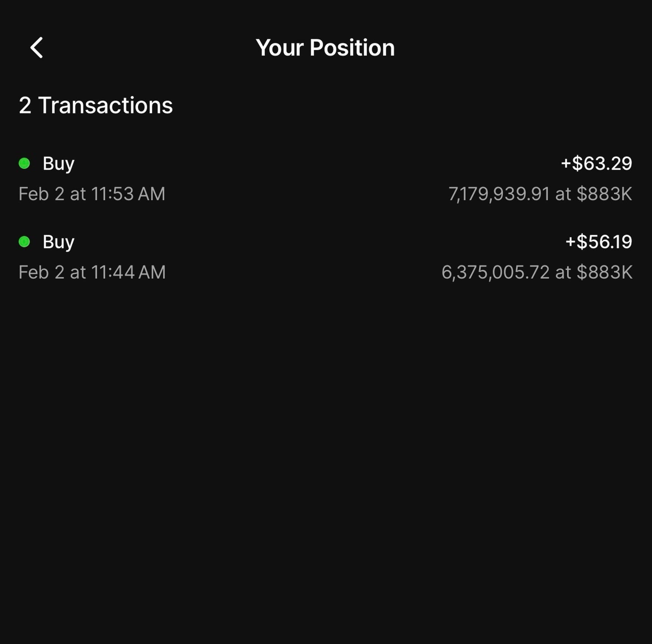
Task: Tap the "Feb 2 at 11:44 AM" timestamp
Action: (x=92, y=272)
